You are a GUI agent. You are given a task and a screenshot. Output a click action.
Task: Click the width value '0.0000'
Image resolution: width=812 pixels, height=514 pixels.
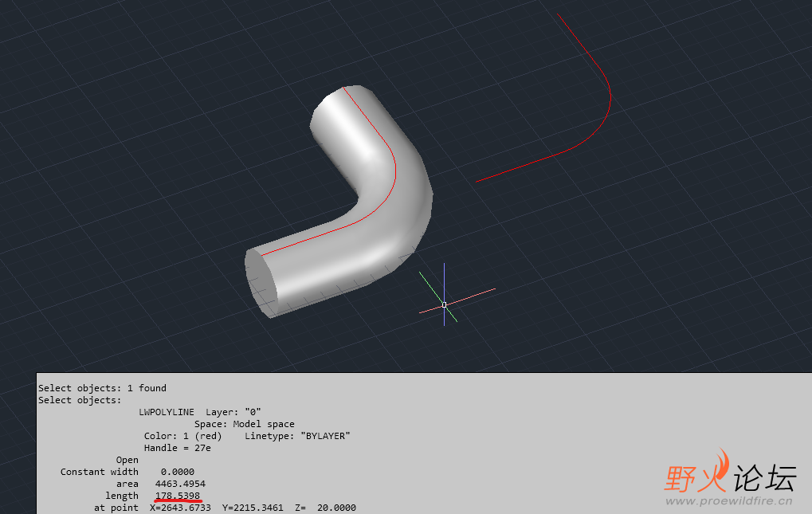[178, 472]
